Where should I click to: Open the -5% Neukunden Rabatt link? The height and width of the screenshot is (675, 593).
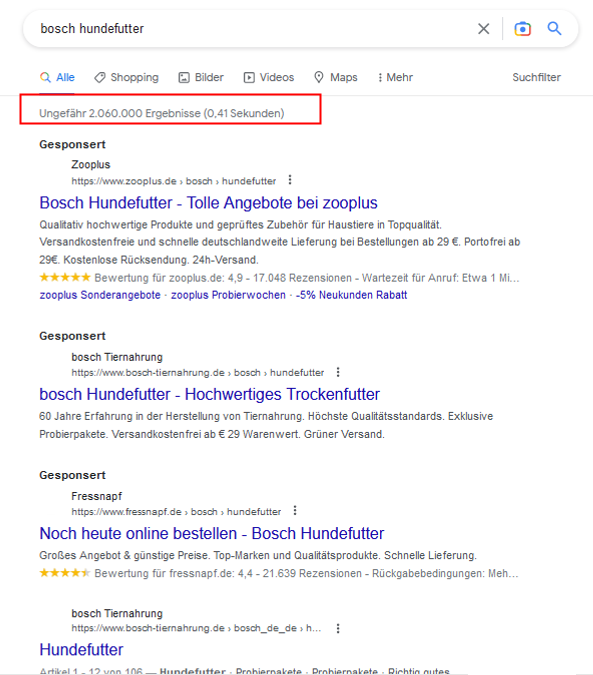point(351,295)
